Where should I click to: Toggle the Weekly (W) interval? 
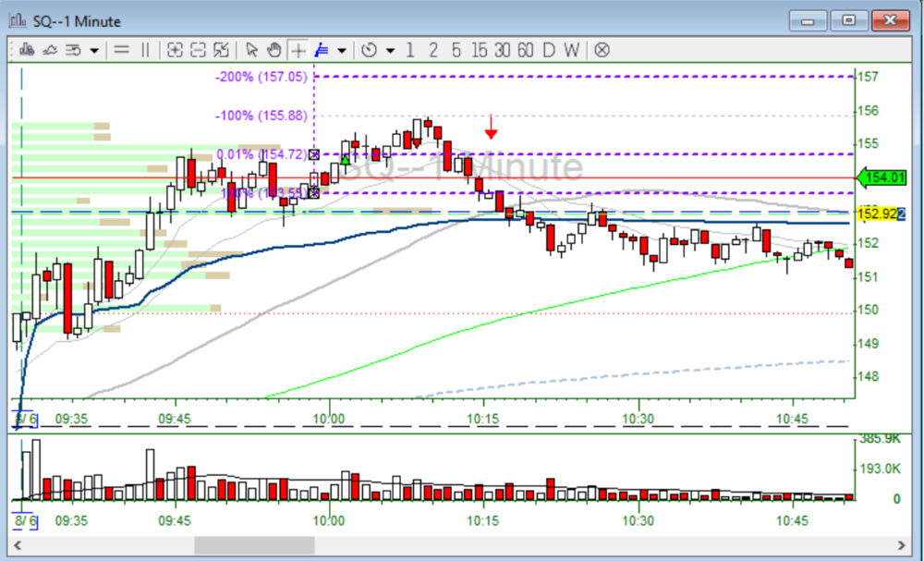pos(572,50)
